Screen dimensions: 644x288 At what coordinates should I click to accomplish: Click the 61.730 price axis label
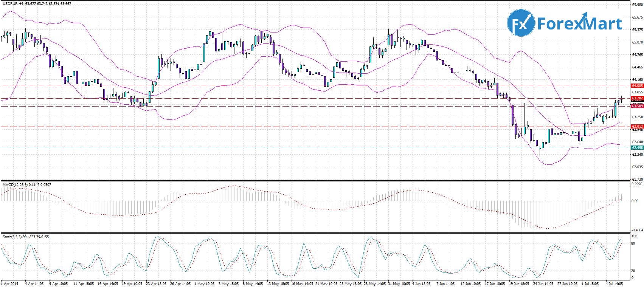638,180
